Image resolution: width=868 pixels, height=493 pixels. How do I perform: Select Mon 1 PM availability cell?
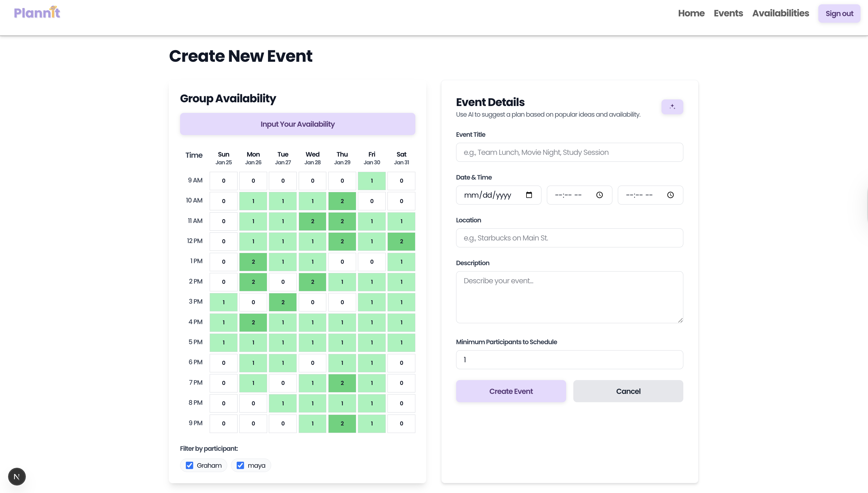click(x=253, y=262)
